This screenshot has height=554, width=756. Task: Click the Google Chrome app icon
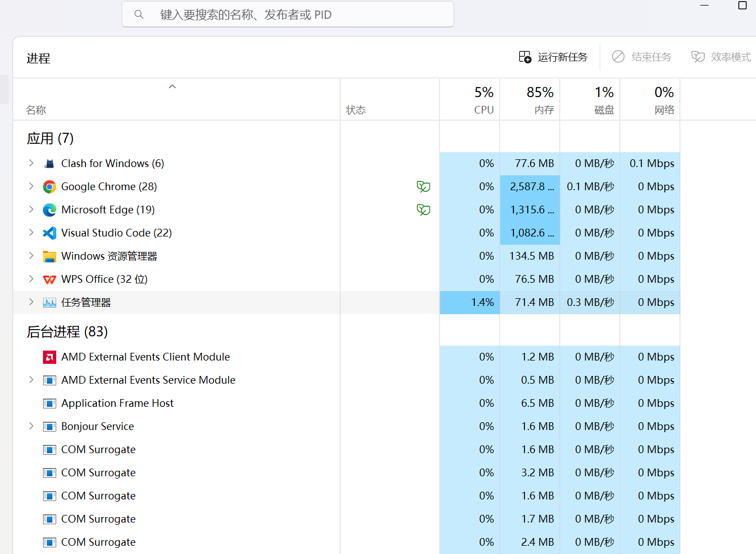click(50, 187)
